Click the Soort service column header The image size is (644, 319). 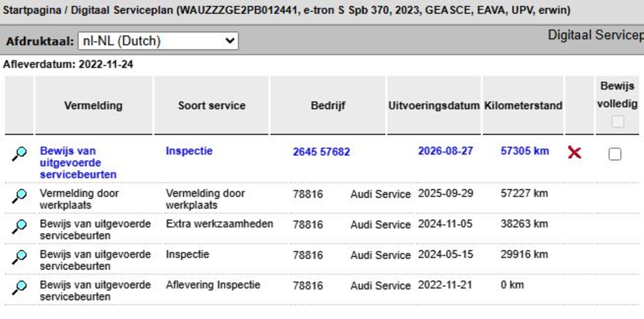[x=212, y=106]
